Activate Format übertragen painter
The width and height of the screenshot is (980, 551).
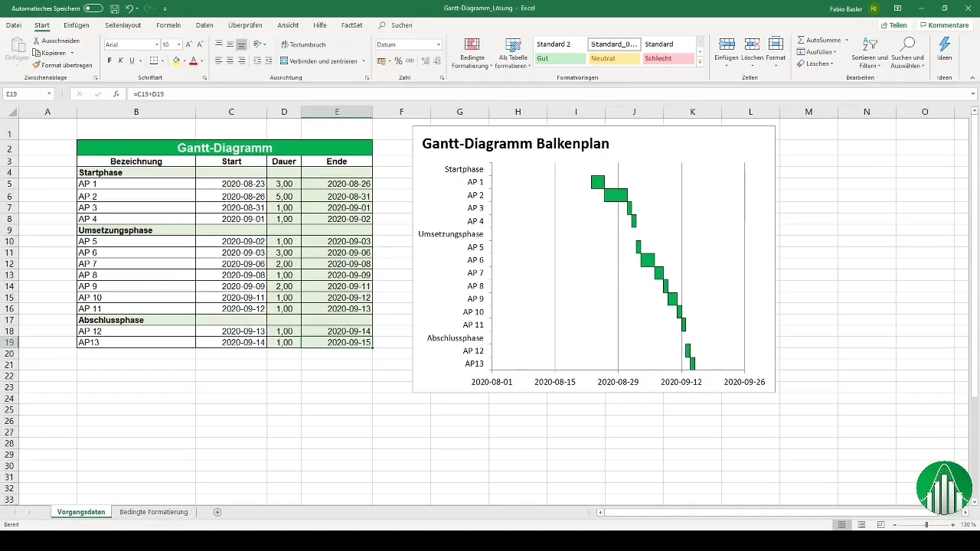click(x=63, y=65)
